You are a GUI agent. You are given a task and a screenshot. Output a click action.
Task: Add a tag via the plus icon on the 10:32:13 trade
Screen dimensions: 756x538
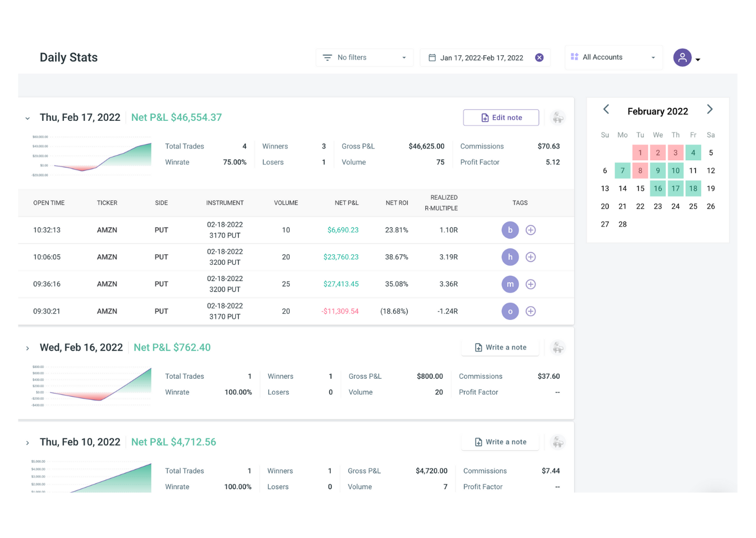point(530,230)
